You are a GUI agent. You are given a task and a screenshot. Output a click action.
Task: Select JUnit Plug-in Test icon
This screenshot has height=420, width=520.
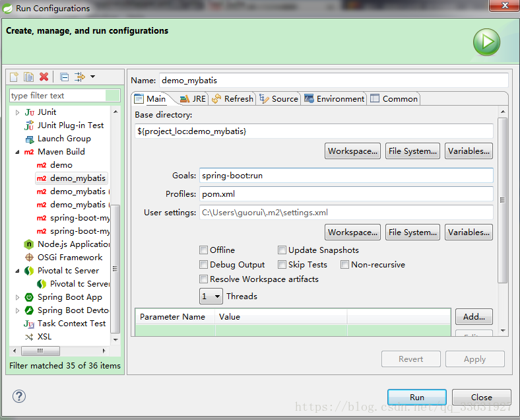point(29,125)
